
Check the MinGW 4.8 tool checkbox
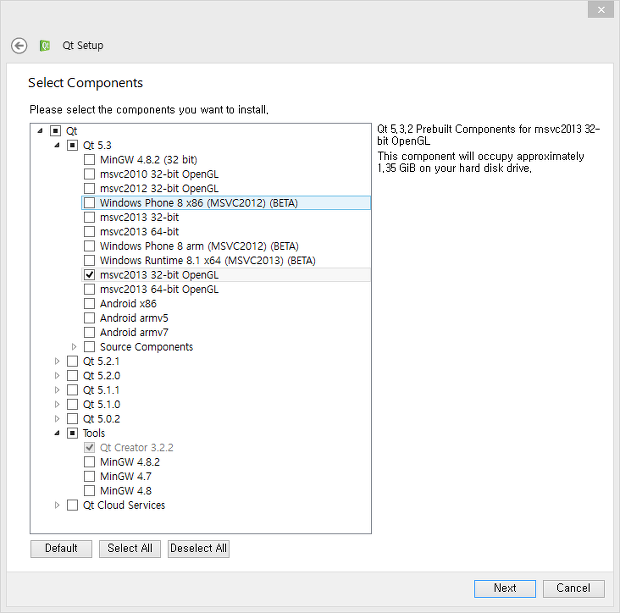pos(89,490)
